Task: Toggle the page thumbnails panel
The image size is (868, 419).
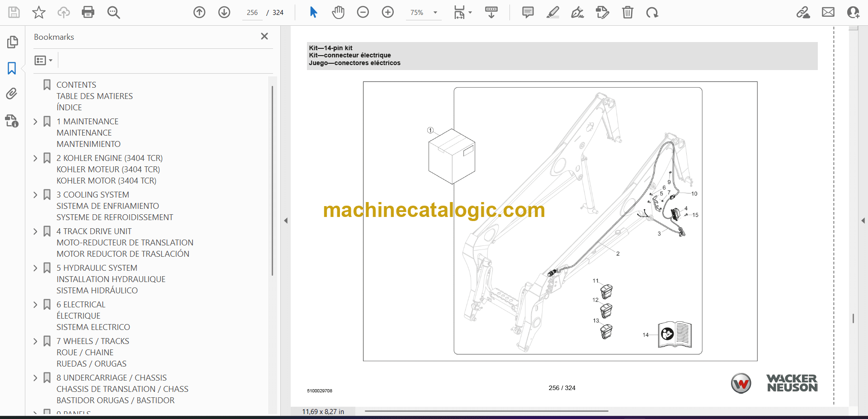Action: tap(12, 42)
